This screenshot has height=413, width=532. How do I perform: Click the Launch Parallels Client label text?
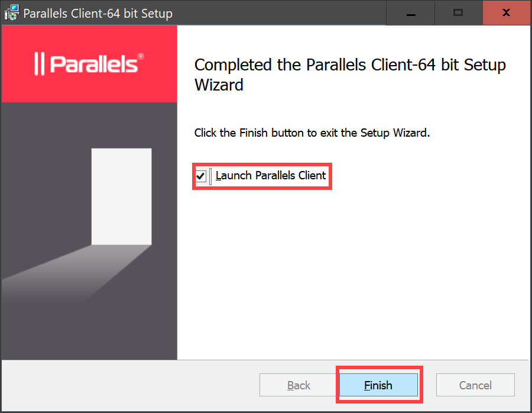271,176
